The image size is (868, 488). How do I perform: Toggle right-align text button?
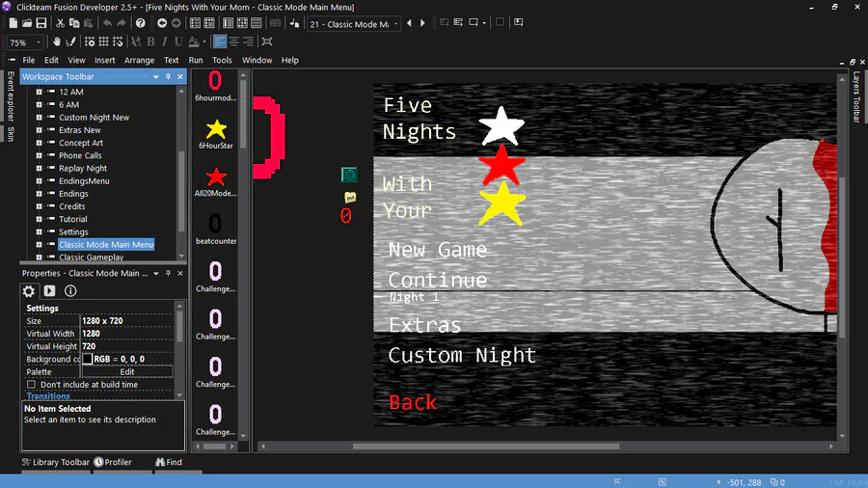pyautogui.click(x=248, y=42)
